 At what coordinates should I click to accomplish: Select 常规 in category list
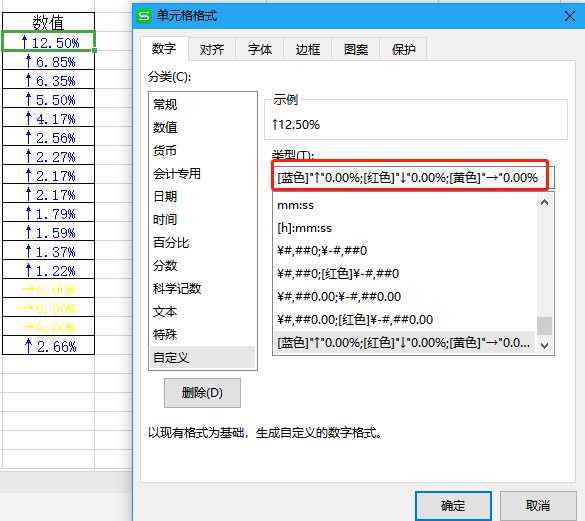pyautogui.click(x=203, y=104)
